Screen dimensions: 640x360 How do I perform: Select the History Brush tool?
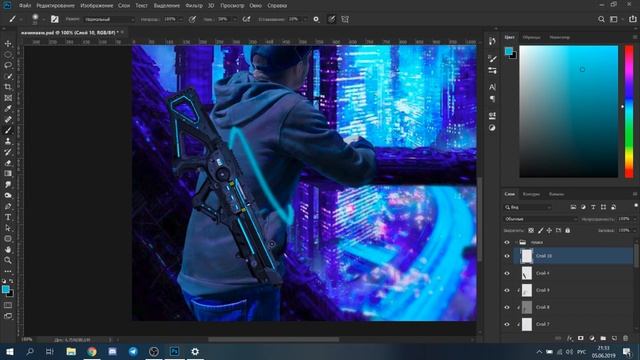(x=8, y=152)
